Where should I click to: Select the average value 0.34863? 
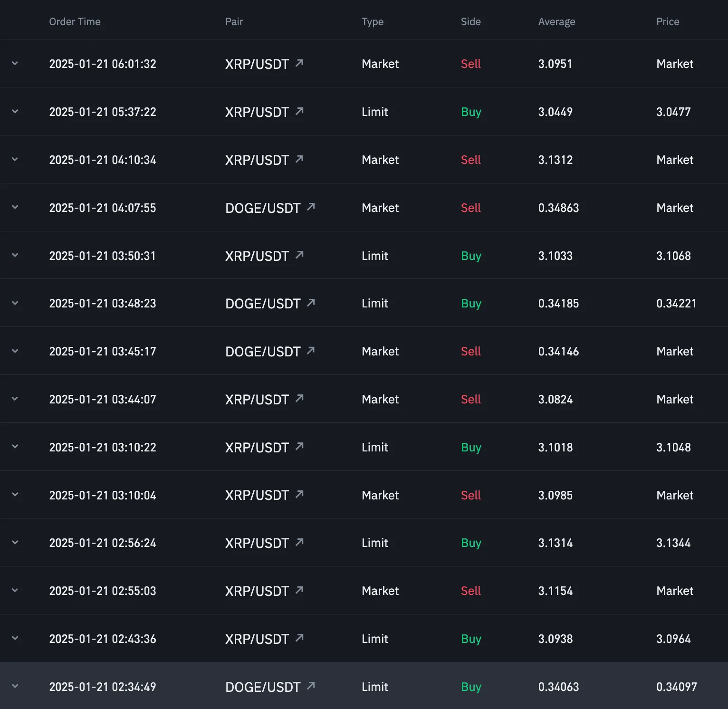[x=558, y=208]
